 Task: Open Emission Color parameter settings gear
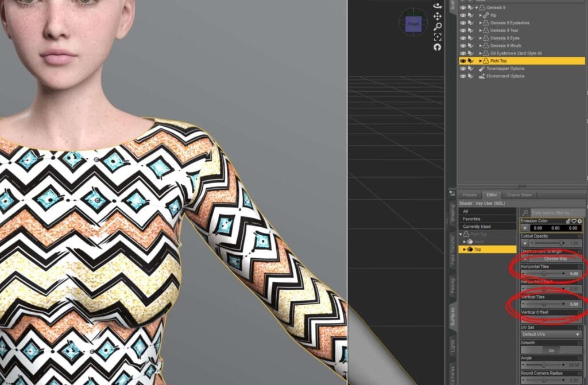579,221
